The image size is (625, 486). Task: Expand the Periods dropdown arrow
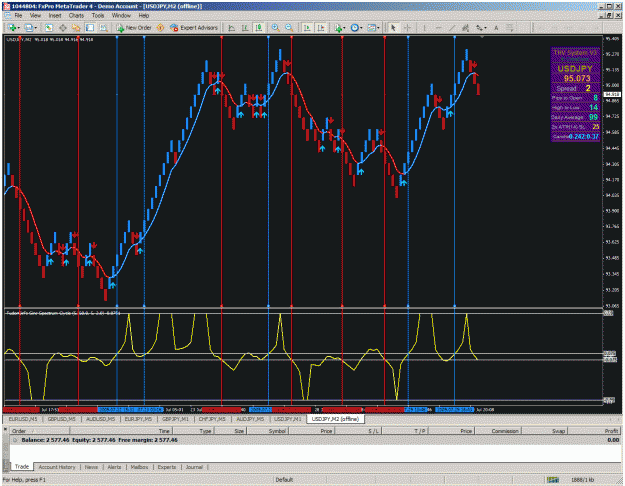click(x=361, y=28)
